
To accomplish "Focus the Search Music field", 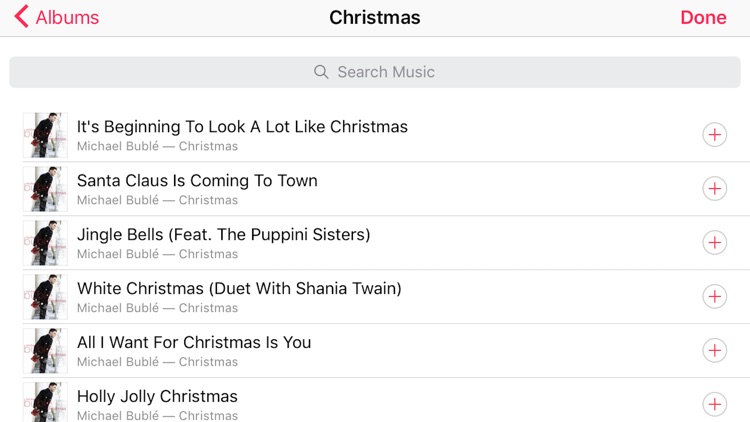I will [375, 72].
